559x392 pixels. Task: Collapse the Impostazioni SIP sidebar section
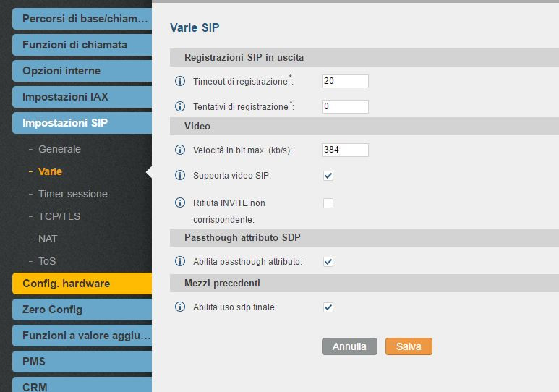[82, 123]
